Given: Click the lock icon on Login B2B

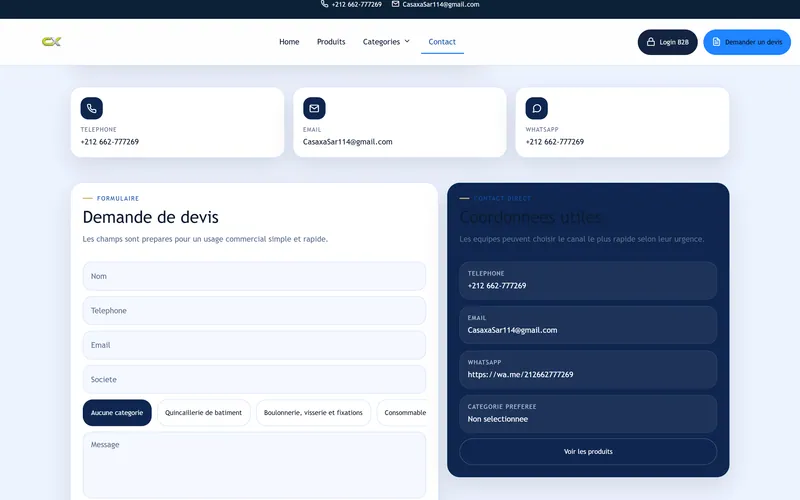Looking at the screenshot, I should click(x=651, y=42).
